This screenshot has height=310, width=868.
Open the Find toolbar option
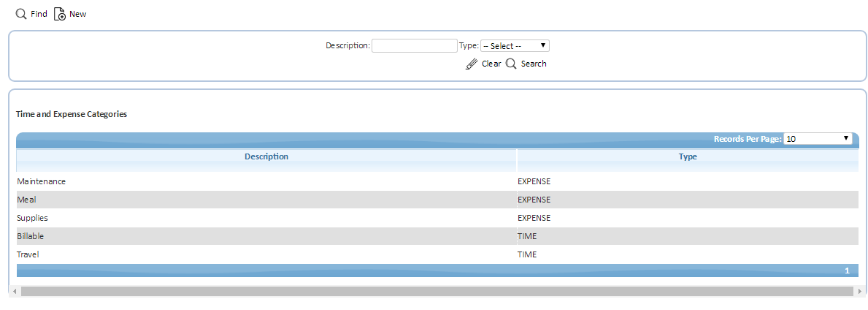pyautogui.click(x=31, y=14)
